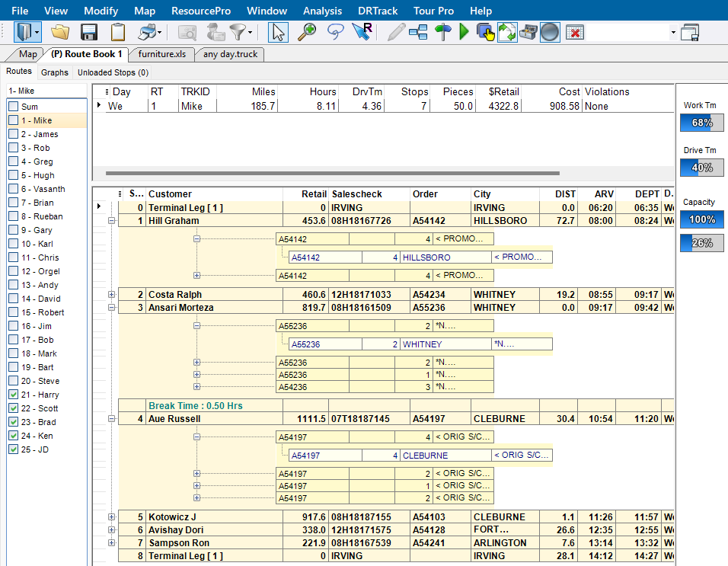Open the ResourcePro menu
This screenshot has width=728, height=566.
click(x=200, y=11)
